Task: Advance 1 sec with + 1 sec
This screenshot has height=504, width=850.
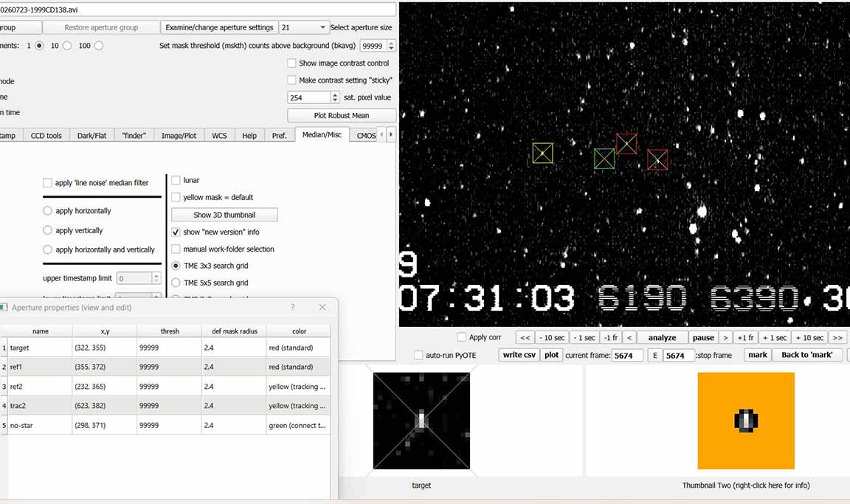Action: coord(774,338)
